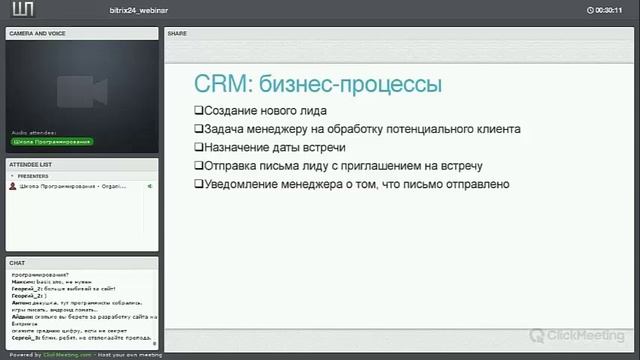The height and width of the screenshot is (360, 640).
Task: Click the ATTENDEE LIST panel header
Action: coord(82,164)
